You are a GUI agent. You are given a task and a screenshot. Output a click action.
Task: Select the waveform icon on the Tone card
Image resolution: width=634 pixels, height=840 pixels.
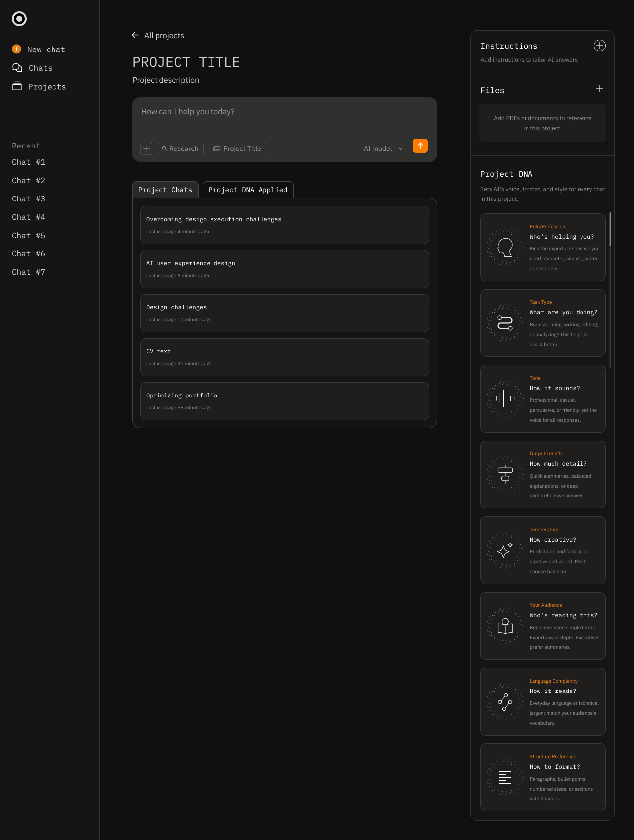point(505,398)
